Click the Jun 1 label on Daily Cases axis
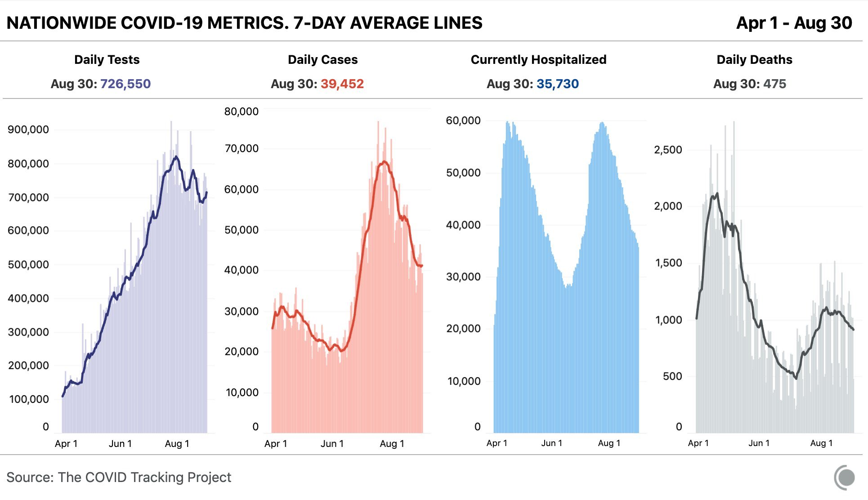The width and height of the screenshot is (868, 500). 332,444
